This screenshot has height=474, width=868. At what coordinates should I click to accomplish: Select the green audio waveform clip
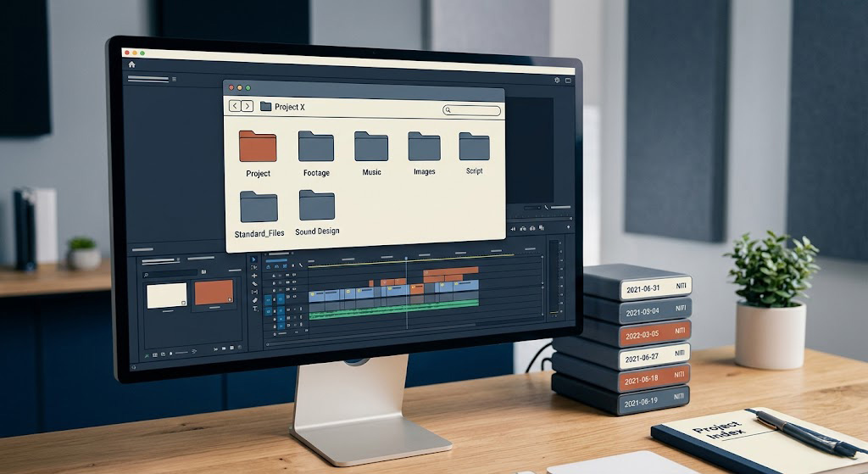point(393,309)
